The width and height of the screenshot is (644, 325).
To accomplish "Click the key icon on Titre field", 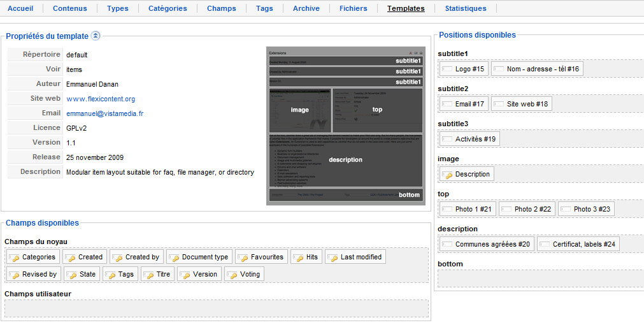I will (150, 275).
